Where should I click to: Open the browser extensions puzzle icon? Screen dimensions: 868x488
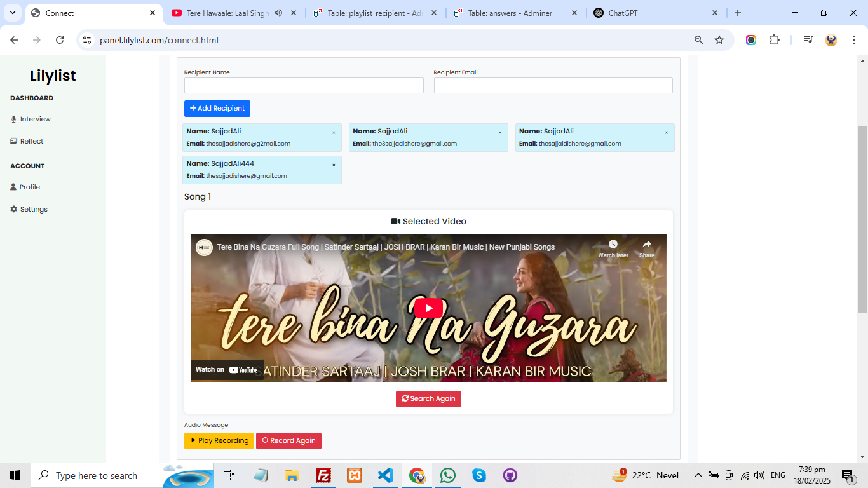click(774, 40)
